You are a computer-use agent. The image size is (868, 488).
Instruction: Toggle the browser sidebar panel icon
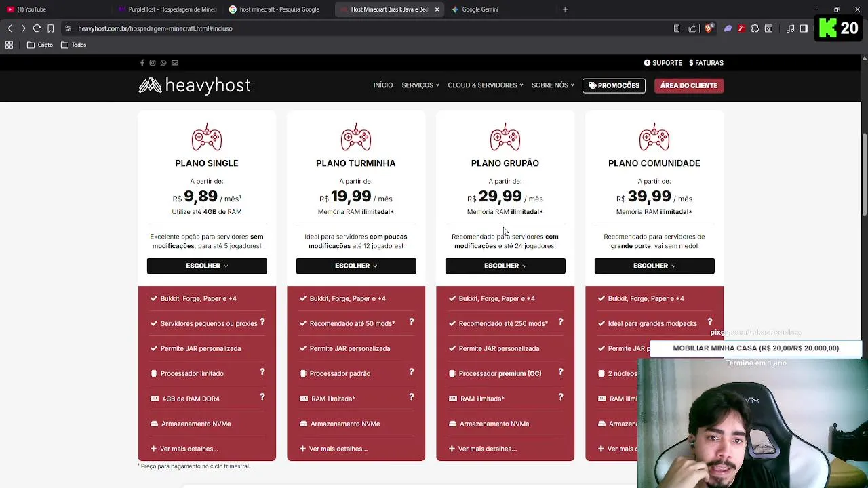point(804,28)
